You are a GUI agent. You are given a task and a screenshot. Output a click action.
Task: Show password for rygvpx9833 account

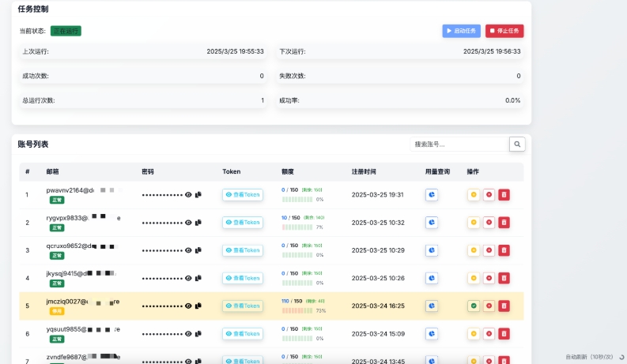[188, 223]
